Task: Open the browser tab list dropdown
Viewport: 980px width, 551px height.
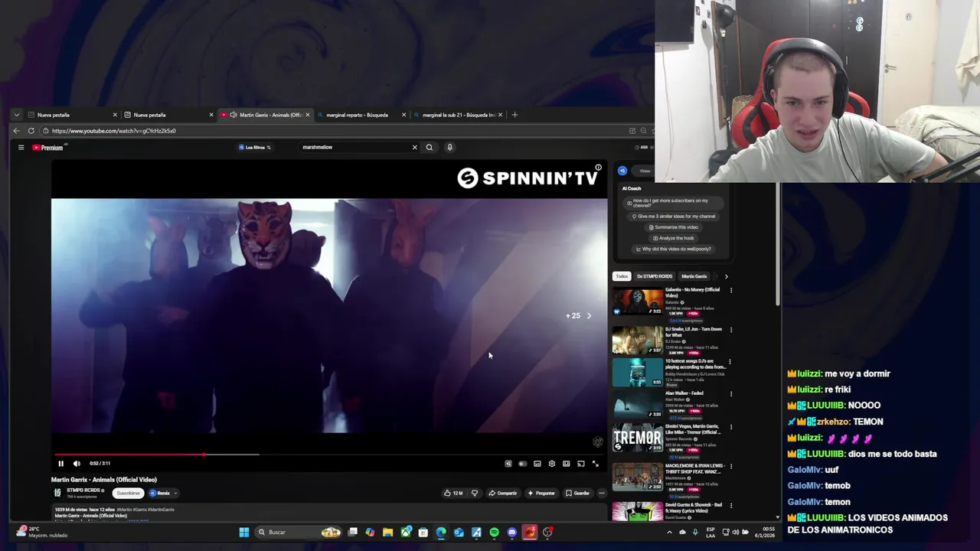Action: [x=16, y=115]
